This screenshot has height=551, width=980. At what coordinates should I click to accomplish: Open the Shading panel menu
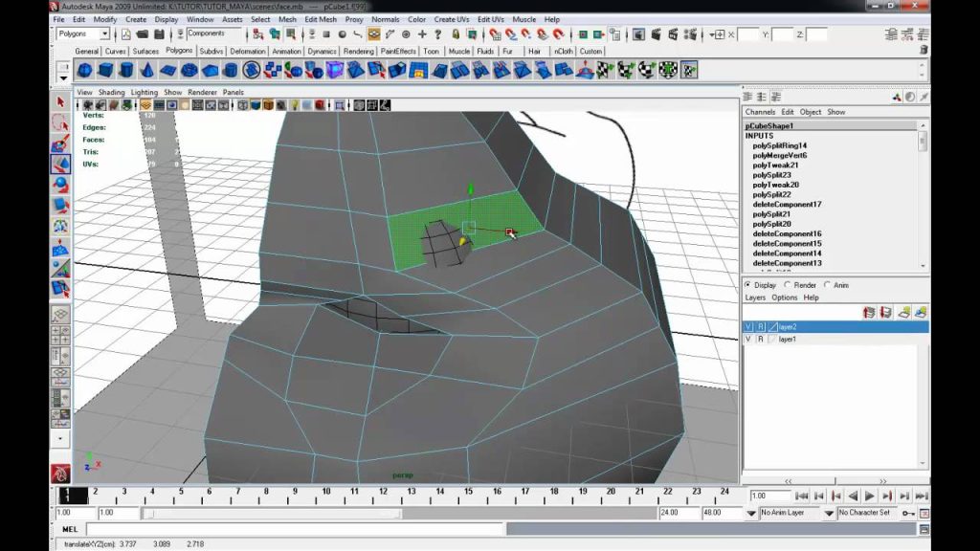click(x=111, y=92)
